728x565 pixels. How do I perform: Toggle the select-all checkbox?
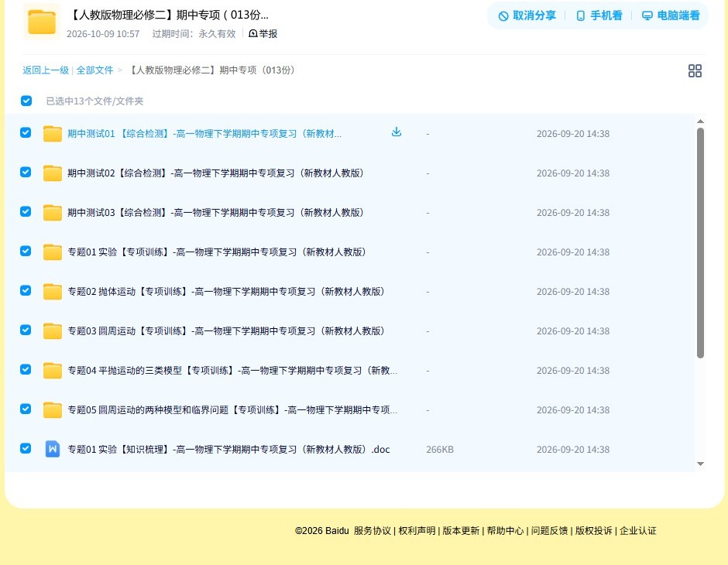click(x=26, y=101)
